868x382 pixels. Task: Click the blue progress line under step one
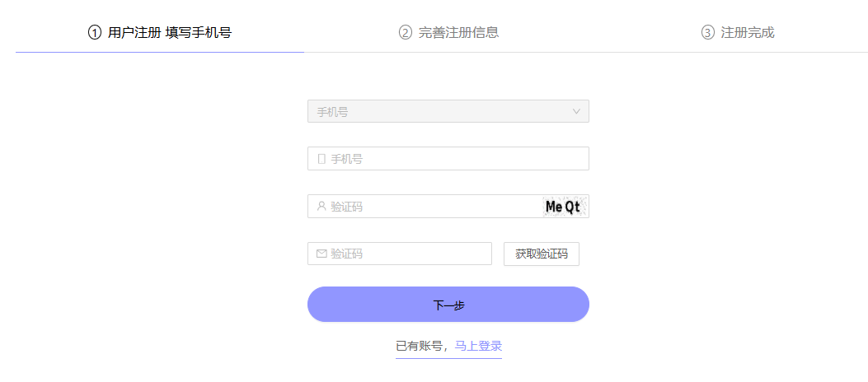(159, 52)
